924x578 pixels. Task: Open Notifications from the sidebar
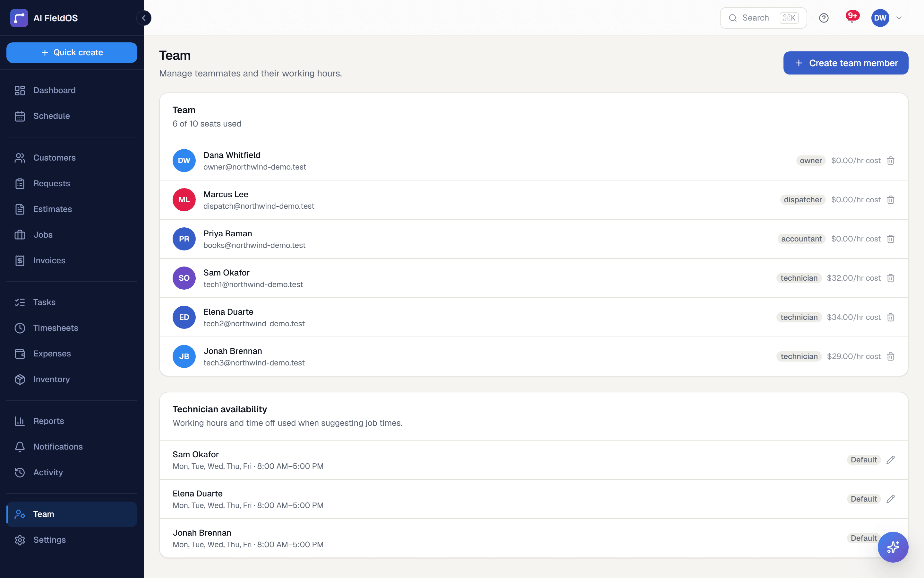[x=72, y=446]
